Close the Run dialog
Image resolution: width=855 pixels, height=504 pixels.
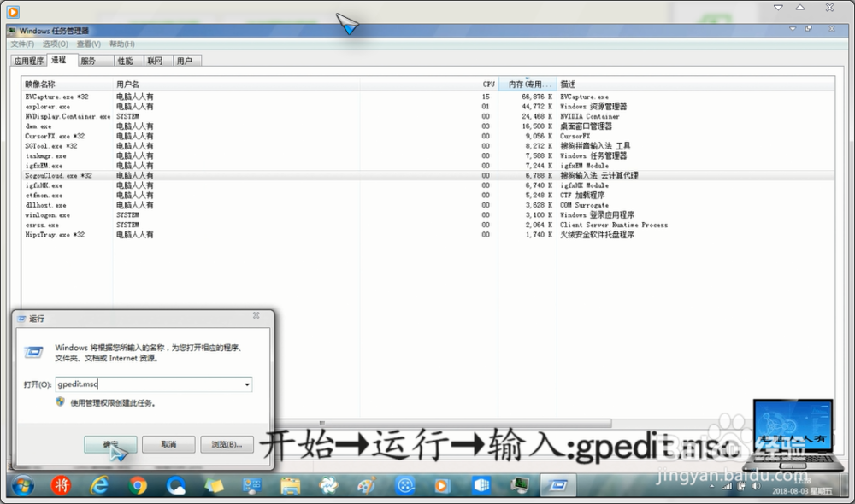[256, 315]
